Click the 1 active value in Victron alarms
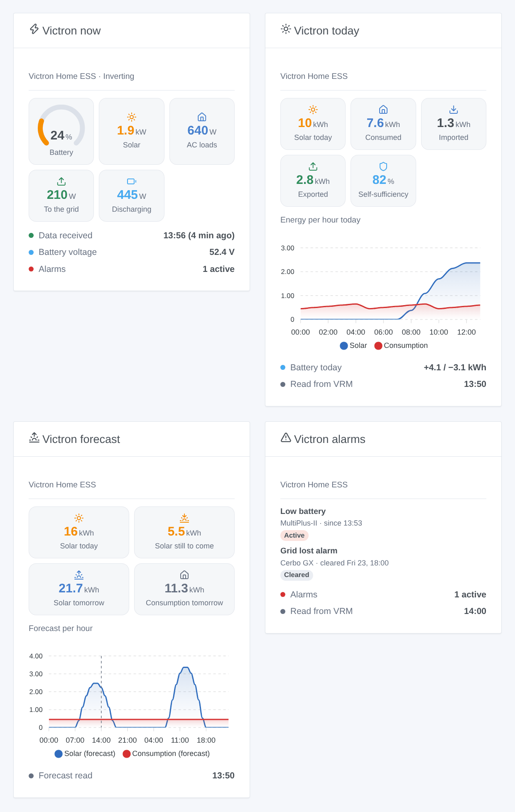Image resolution: width=515 pixels, height=812 pixels. 470,594
